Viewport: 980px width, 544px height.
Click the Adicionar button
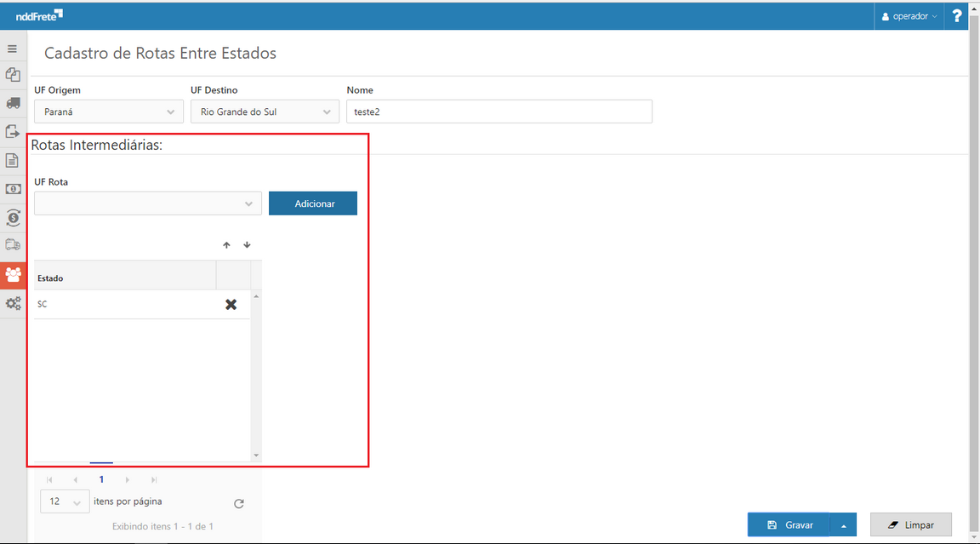[x=313, y=203]
